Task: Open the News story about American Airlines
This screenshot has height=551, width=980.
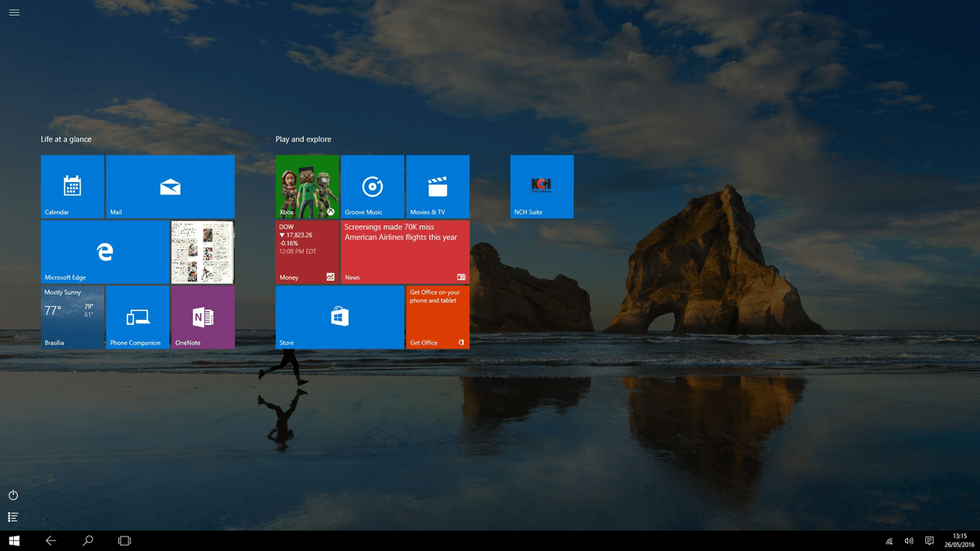Action: point(406,251)
